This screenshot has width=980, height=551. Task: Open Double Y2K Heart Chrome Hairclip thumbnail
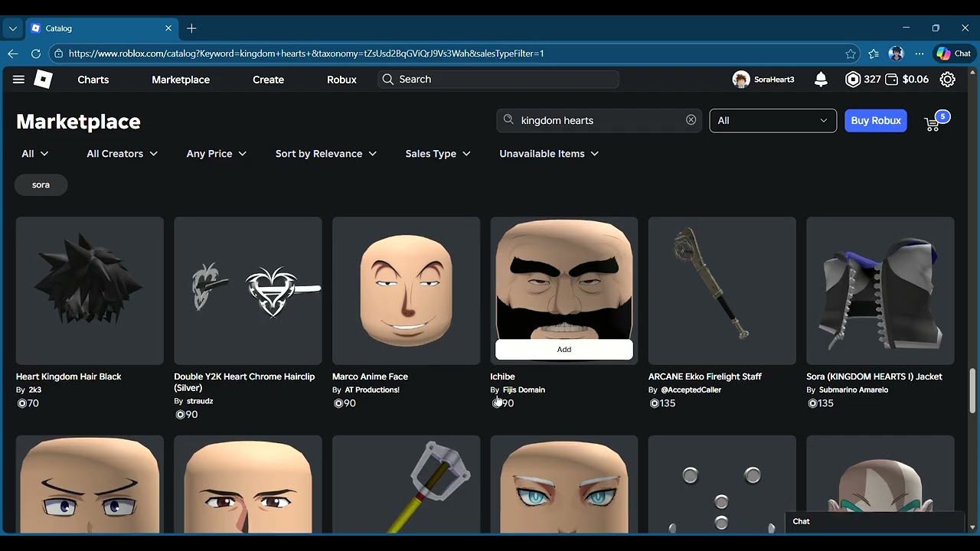tap(248, 291)
